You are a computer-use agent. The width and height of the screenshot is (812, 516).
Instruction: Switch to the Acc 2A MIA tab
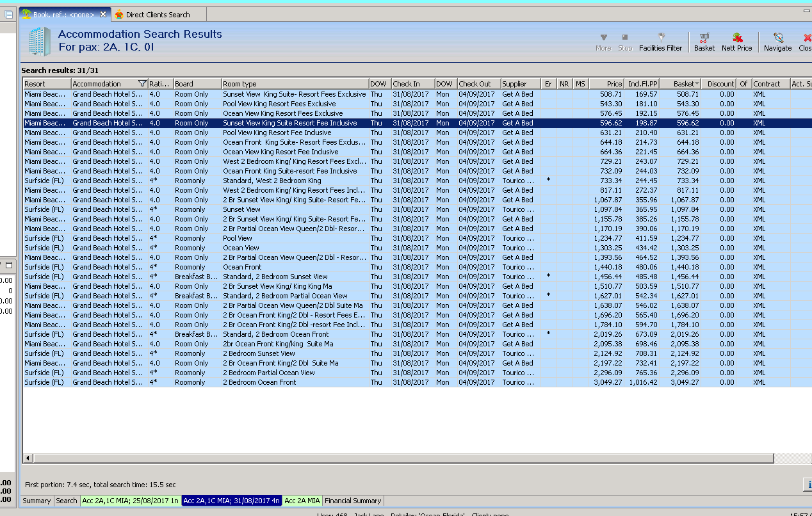tap(302, 501)
